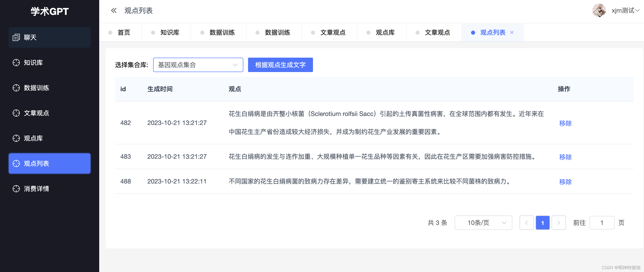
Task: Click the page number jump input
Action: 602,223
